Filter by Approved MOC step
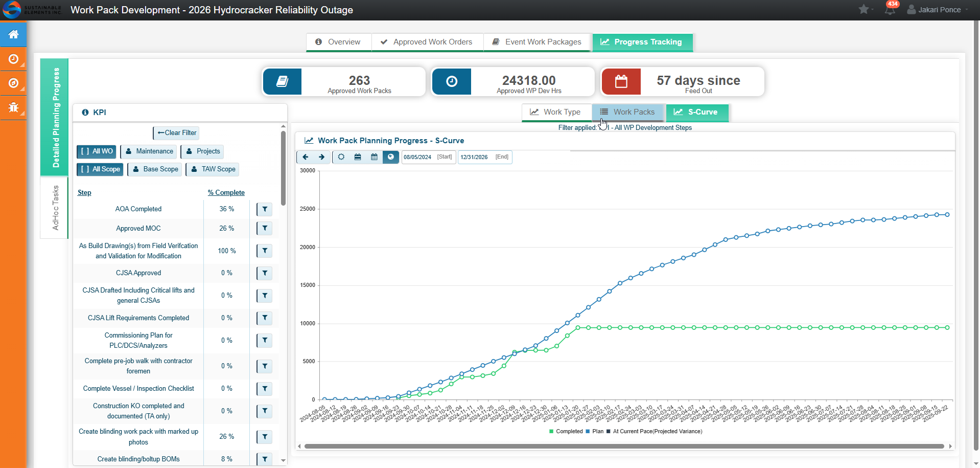 coord(265,228)
